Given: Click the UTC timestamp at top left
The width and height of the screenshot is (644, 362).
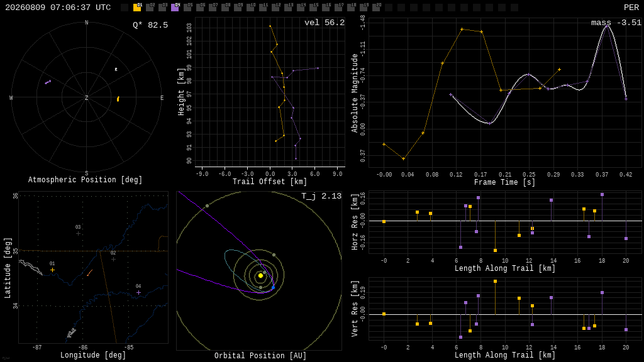Looking at the screenshot, I should pos(58,8).
